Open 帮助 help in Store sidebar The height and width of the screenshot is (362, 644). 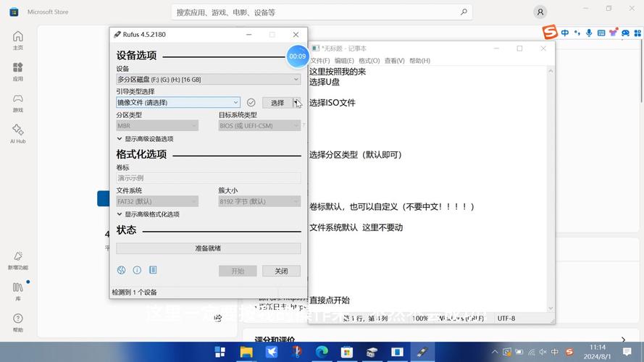coord(17,323)
